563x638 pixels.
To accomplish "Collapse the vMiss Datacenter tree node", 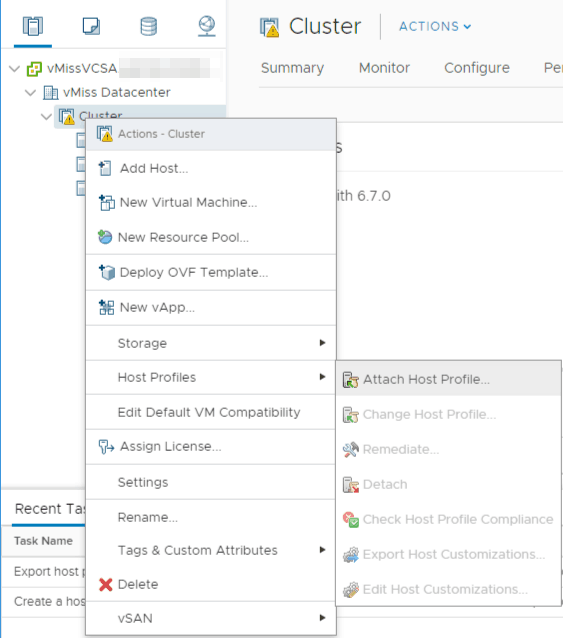I will pos(31,93).
